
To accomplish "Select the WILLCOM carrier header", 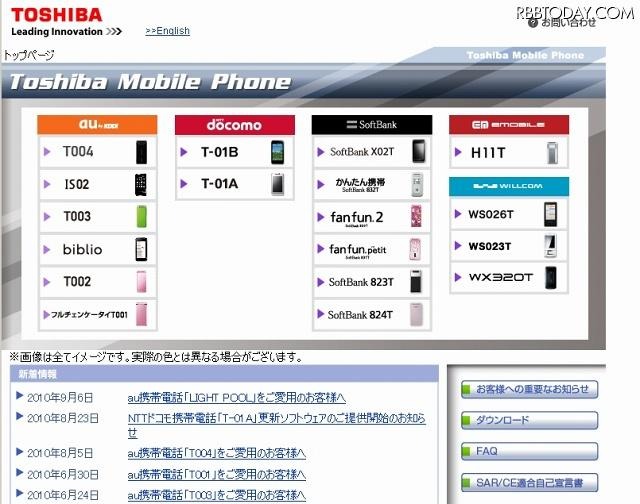I will [x=509, y=187].
